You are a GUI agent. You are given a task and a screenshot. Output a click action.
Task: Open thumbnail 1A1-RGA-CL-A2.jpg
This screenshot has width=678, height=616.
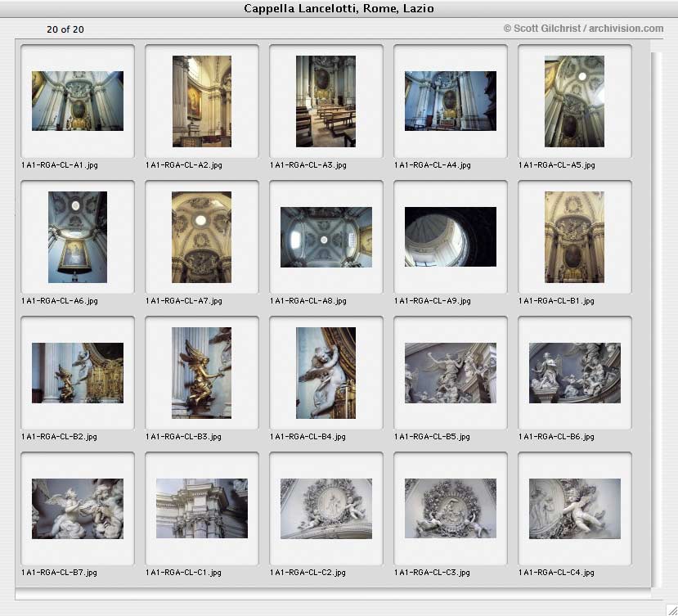[x=202, y=101]
